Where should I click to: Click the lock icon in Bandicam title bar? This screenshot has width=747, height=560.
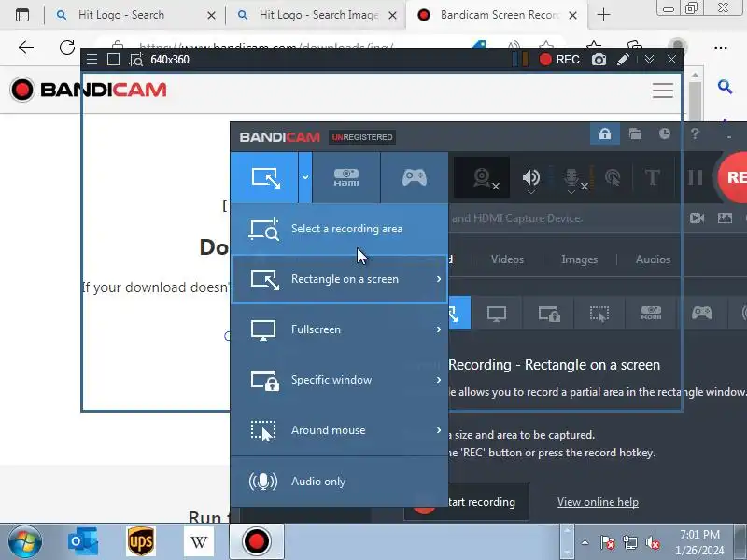605,133
